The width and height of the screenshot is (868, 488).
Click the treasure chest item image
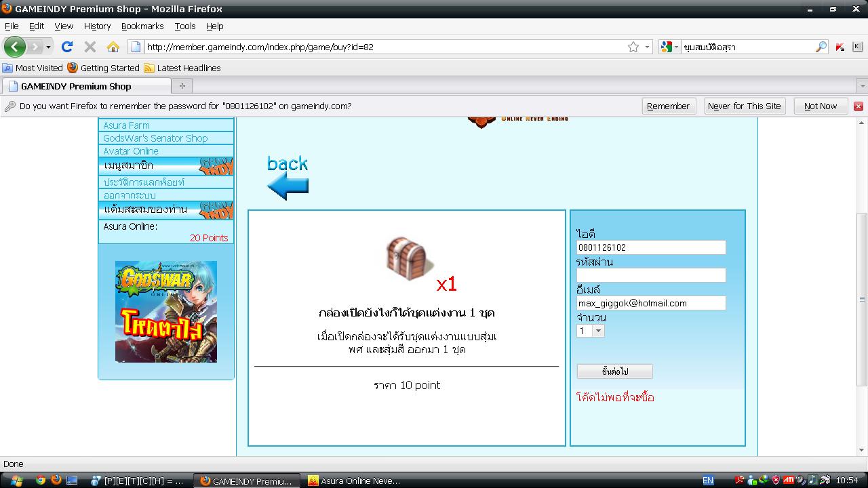point(410,258)
